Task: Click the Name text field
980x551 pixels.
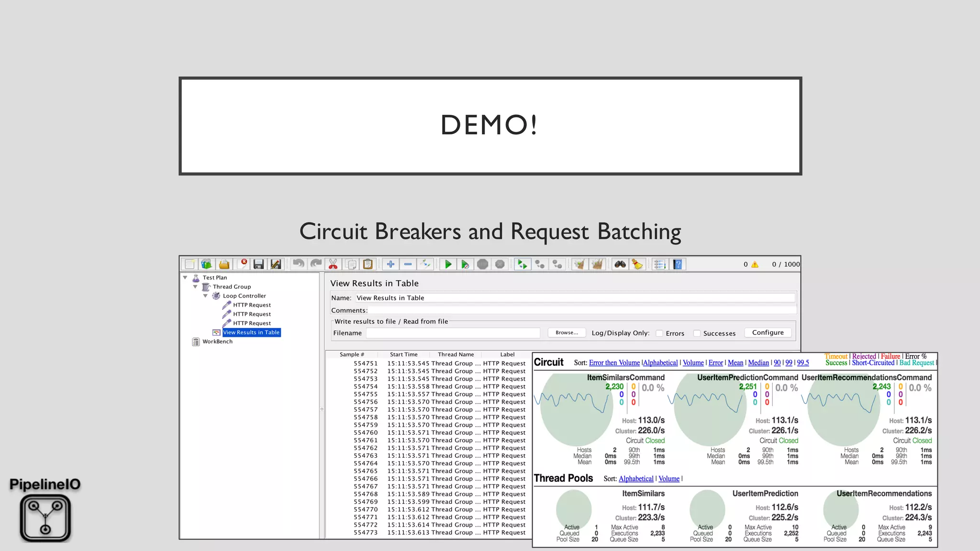Action: [x=575, y=298]
